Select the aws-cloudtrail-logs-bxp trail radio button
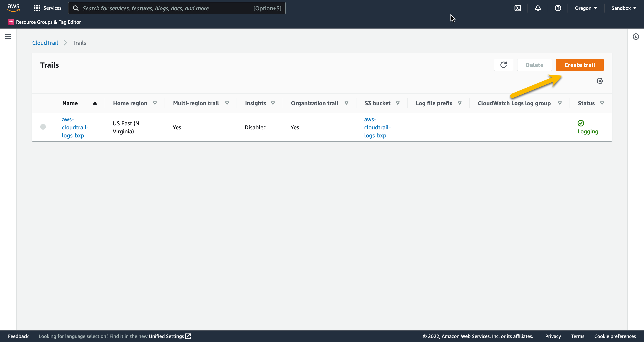 point(43,127)
